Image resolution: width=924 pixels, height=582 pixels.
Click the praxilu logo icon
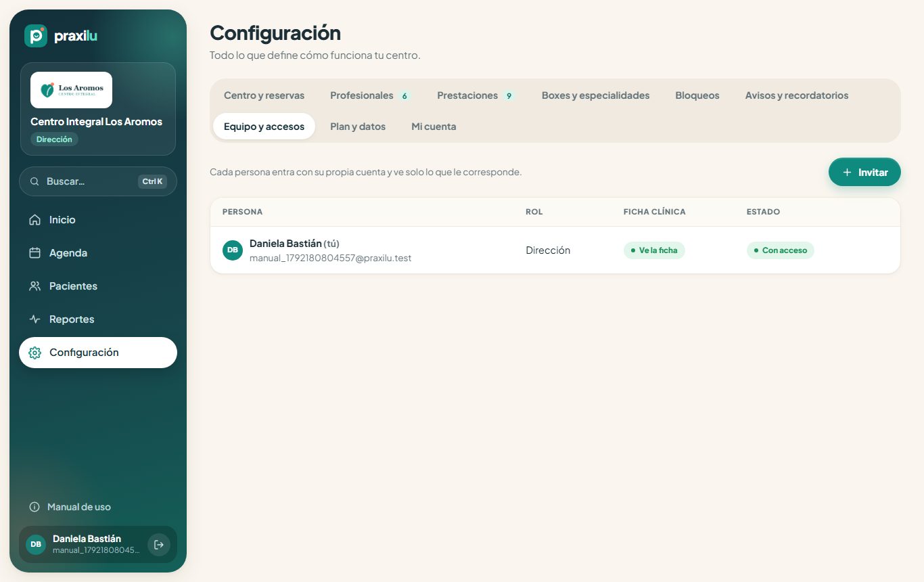coord(36,36)
